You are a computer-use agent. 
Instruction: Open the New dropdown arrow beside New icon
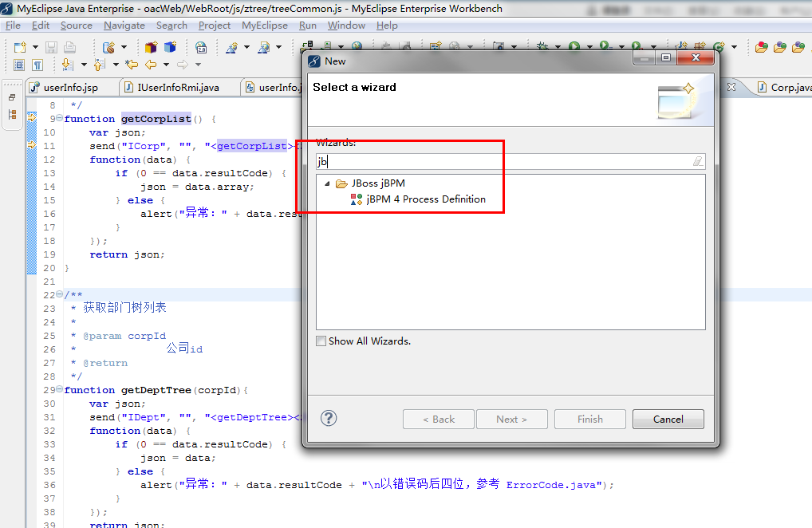tap(35, 48)
